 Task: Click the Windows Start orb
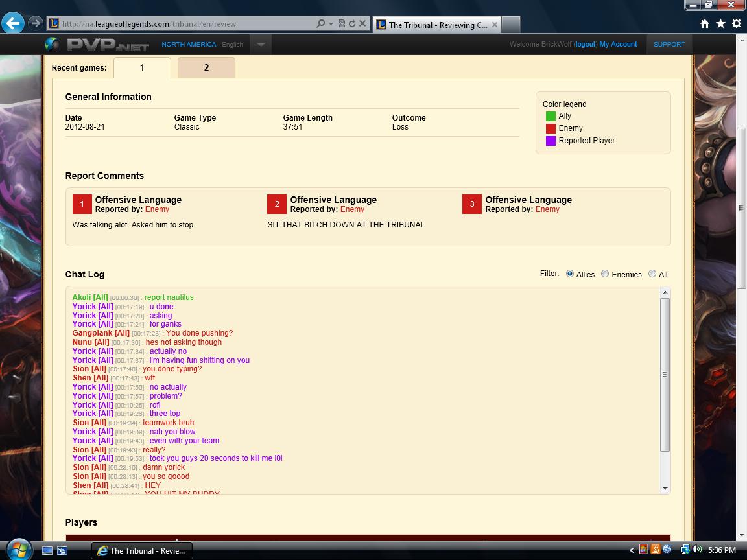pos(18,550)
